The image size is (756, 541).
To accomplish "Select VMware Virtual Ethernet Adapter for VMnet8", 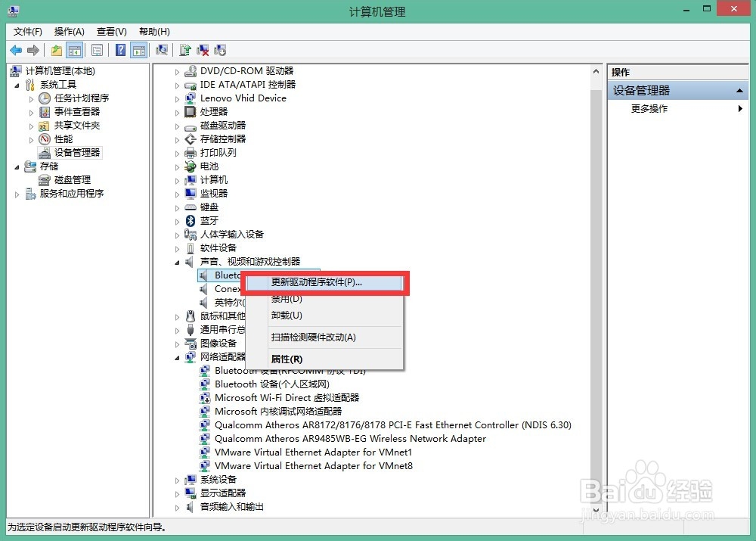I will 314,465.
